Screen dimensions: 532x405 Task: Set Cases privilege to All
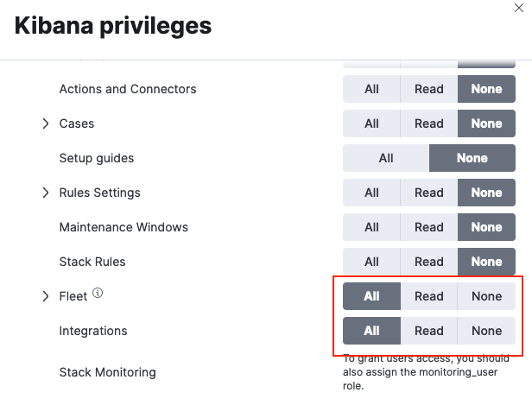click(x=371, y=123)
